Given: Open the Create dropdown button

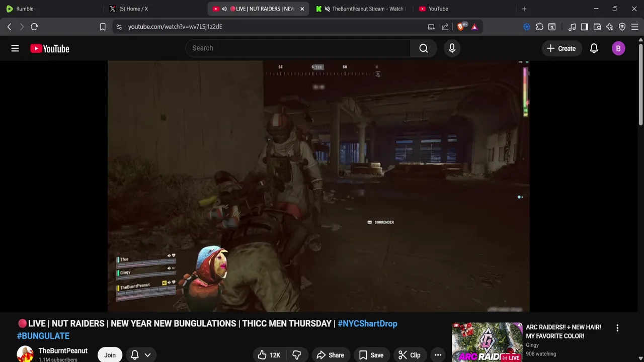Looking at the screenshot, I should coord(561,48).
